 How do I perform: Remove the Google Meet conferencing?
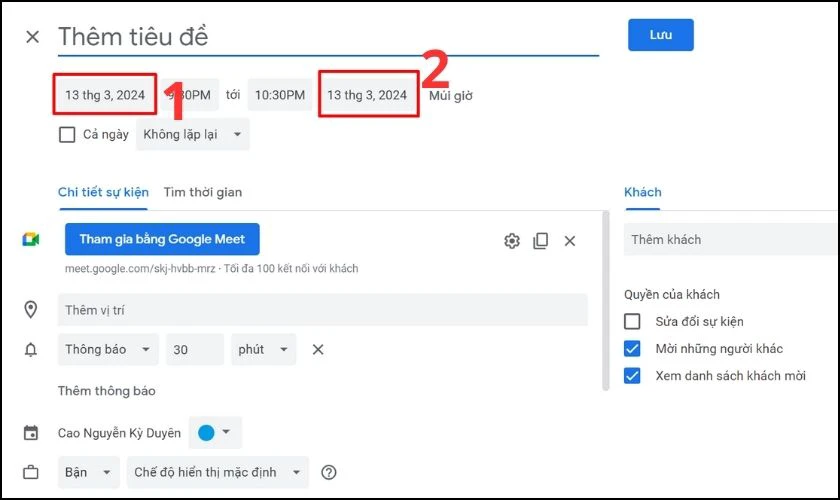[x=570, y=241]
